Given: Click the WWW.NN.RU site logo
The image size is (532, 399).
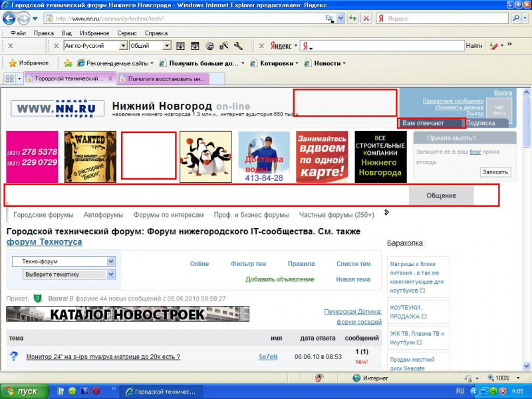Looking at the screenshot, I should click(57, 108).
